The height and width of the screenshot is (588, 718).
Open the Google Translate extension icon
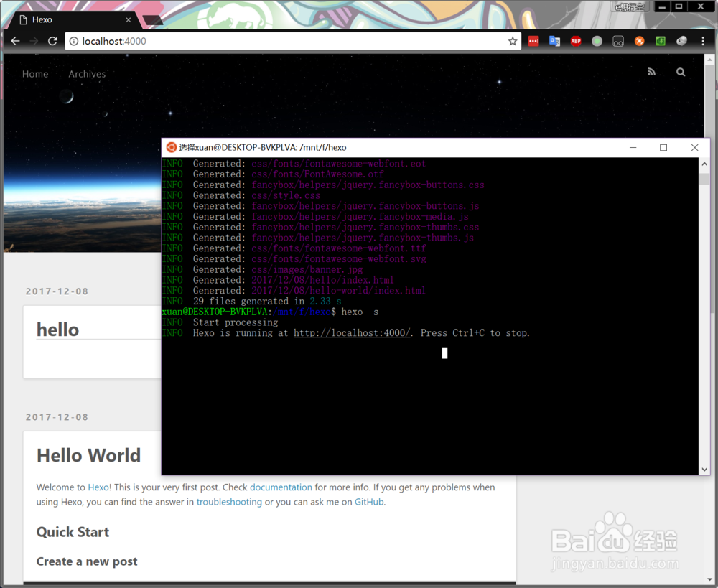tap(554, 41)
